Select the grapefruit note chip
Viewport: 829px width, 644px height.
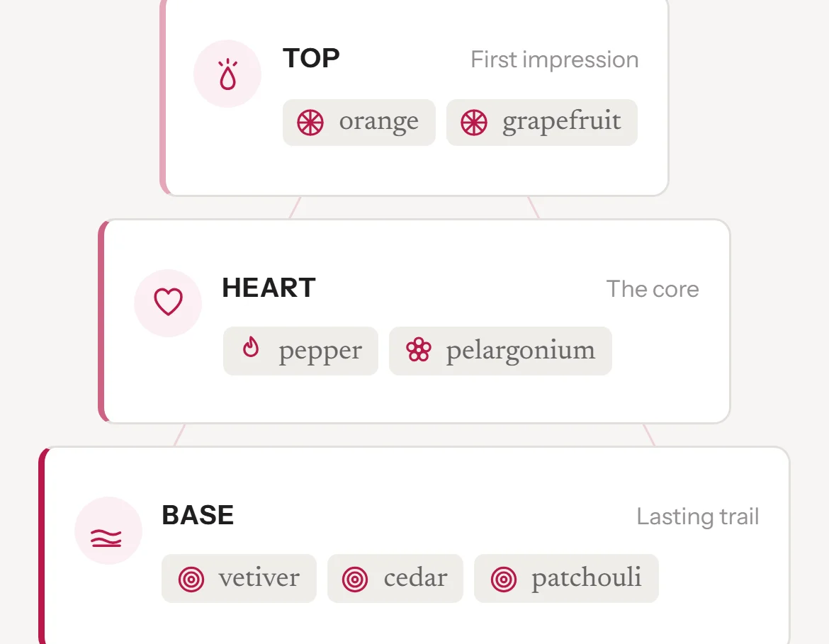click(x=542, y=123)
